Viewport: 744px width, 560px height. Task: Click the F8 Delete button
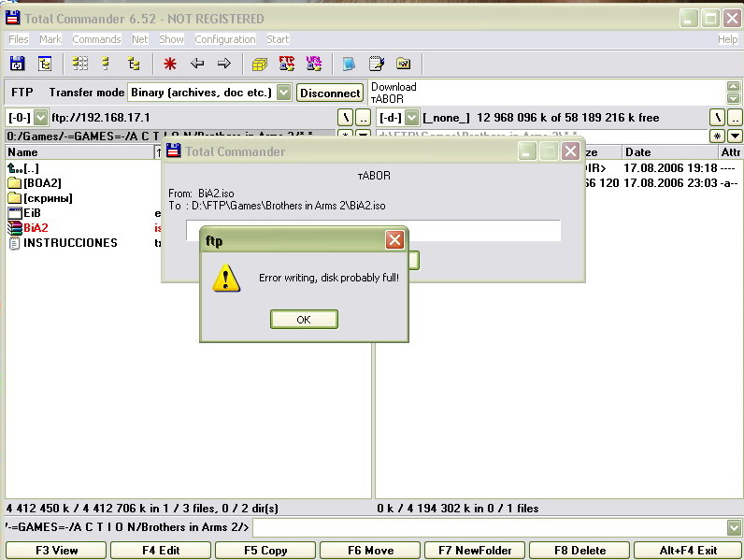coord(579,551)
